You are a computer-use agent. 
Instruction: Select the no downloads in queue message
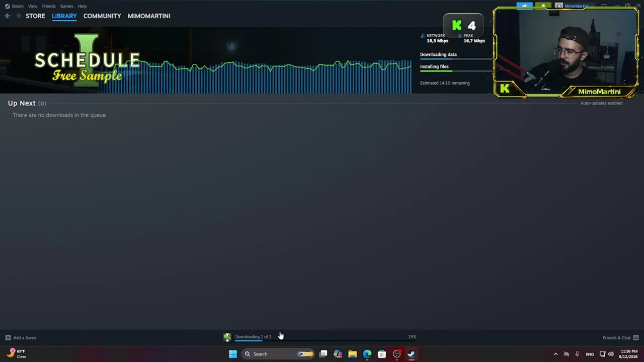point(59,115)
